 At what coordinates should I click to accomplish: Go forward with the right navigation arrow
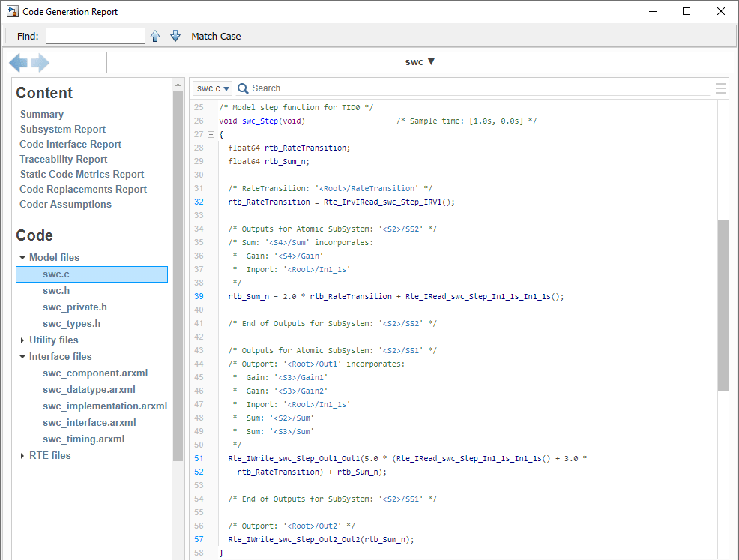point(40,63)
